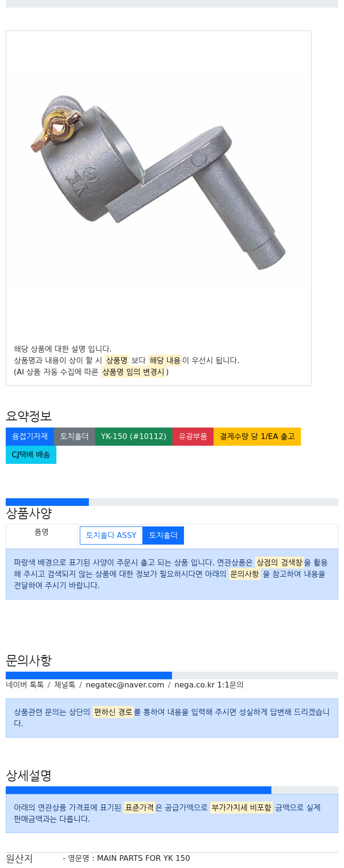Click the highlighted 표준가격 text
This screenshot has width=344, height=868.
[x=140, y=808]
